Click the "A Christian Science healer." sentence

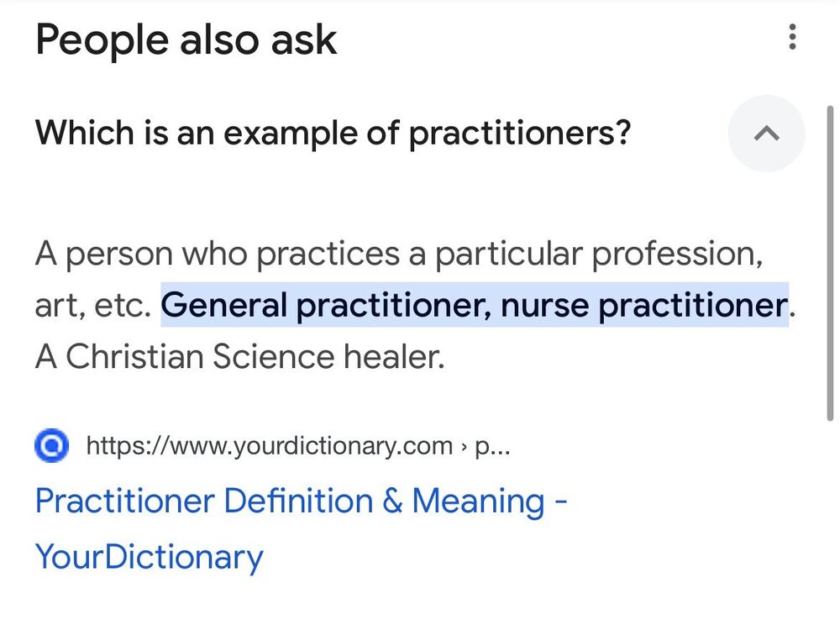(239, 357)
